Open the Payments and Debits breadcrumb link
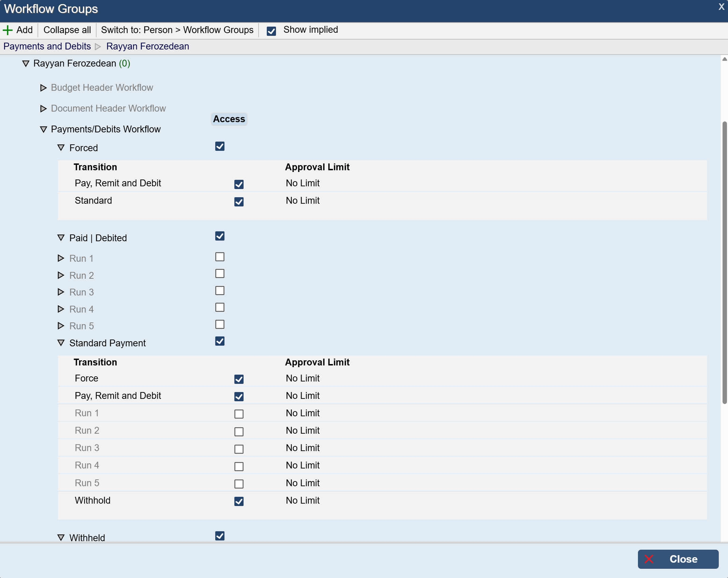 [x=47, y=46]
